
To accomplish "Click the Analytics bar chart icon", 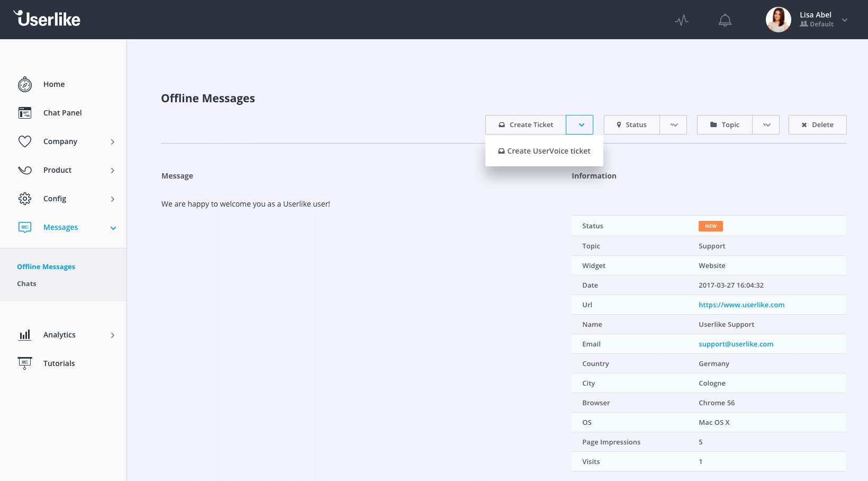I will click(25, 335).
